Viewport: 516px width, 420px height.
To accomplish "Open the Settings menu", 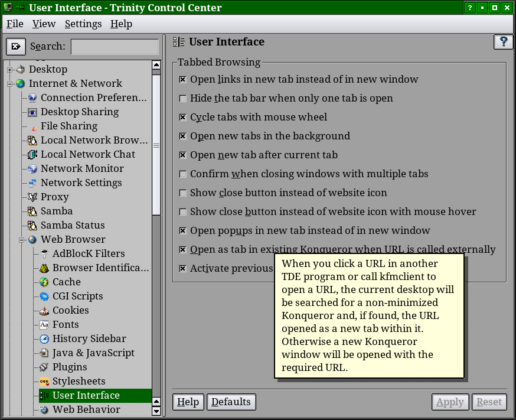I will point(83,24).
